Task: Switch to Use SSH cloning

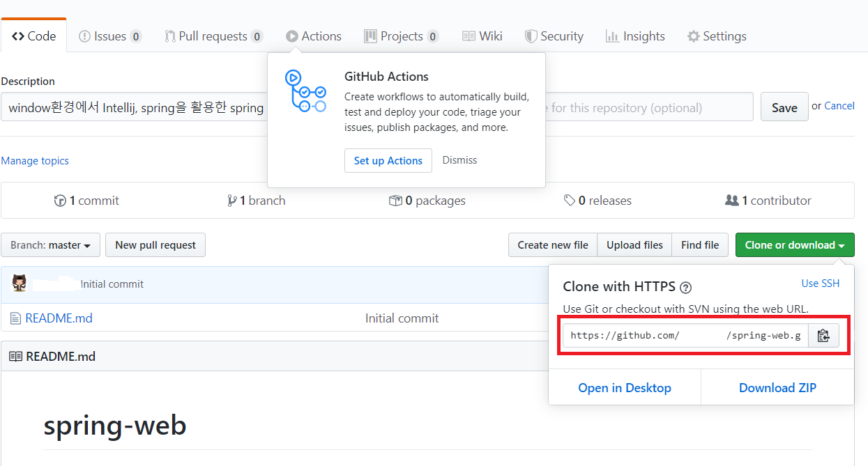Action: pos(821,284)
